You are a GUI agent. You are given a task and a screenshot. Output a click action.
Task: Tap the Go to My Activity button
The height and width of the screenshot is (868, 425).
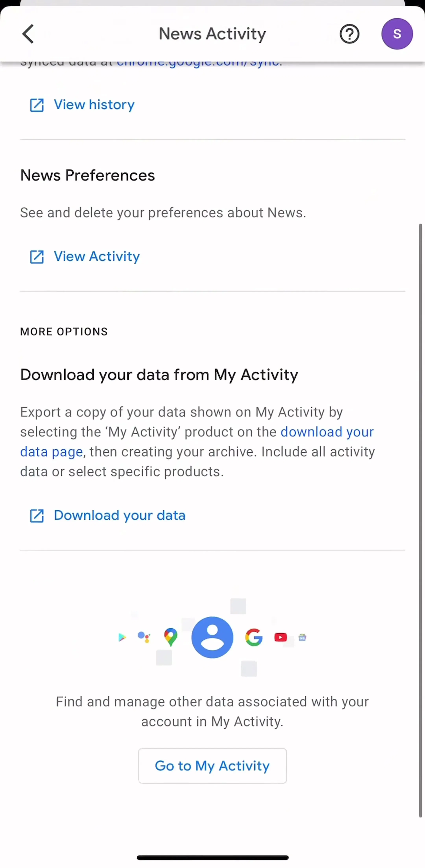(212, 766)
